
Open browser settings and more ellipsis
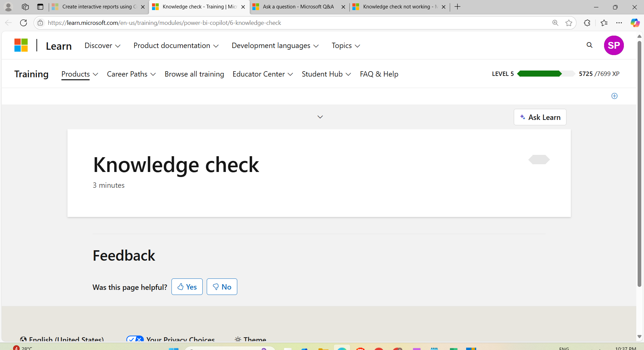coord(619,23)
